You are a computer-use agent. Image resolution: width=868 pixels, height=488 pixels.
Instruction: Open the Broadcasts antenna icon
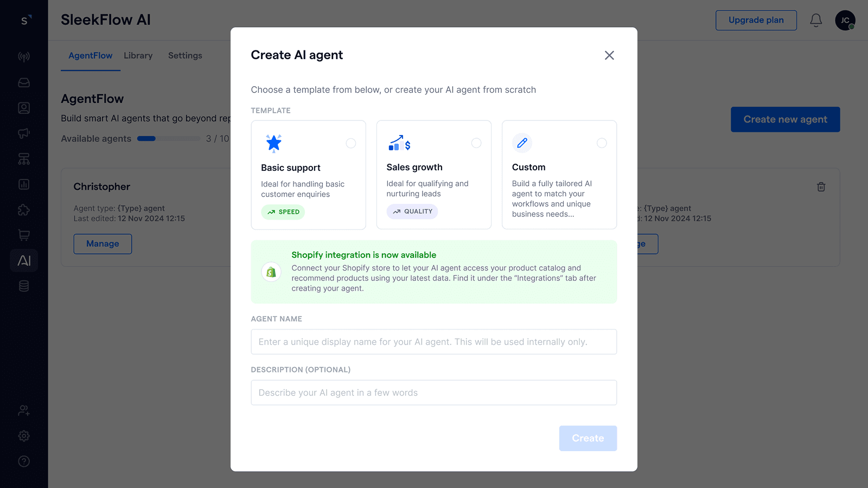(23, 56)
